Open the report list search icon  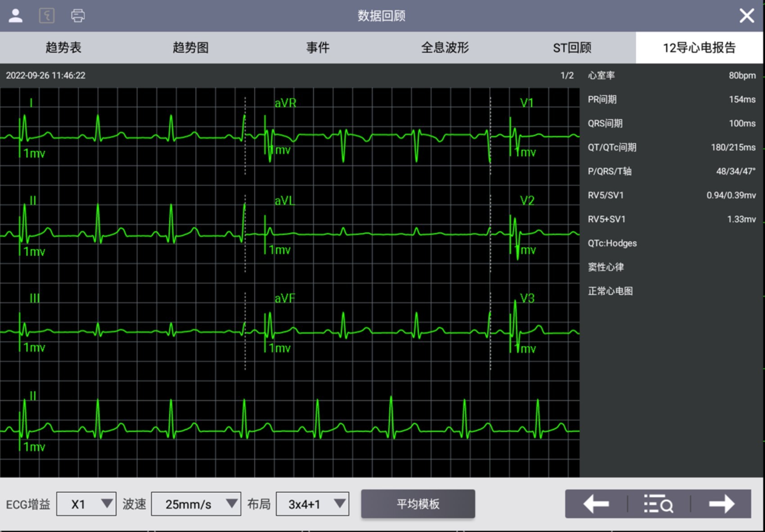click(658, 504)
